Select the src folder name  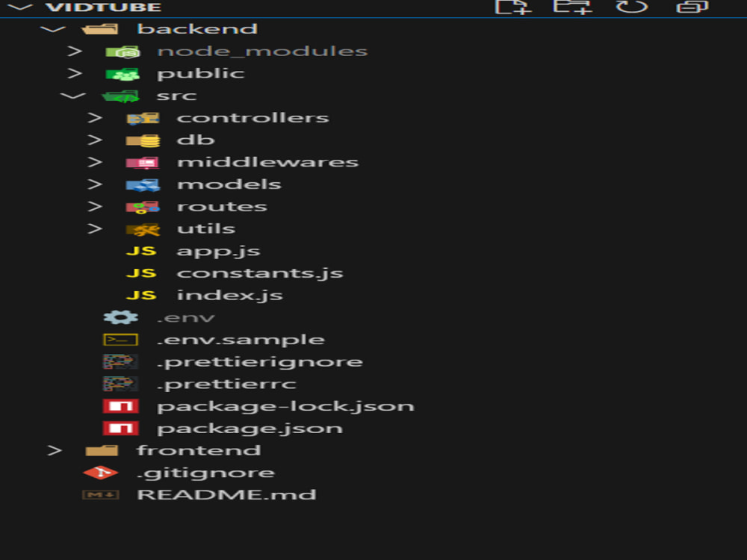tap(177, 96)
